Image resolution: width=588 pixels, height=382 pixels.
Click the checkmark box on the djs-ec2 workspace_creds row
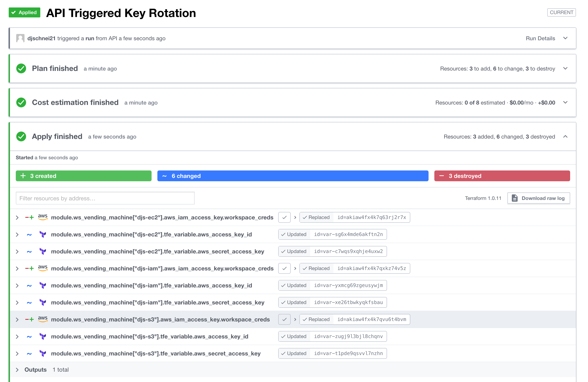[x=284, y=217]
